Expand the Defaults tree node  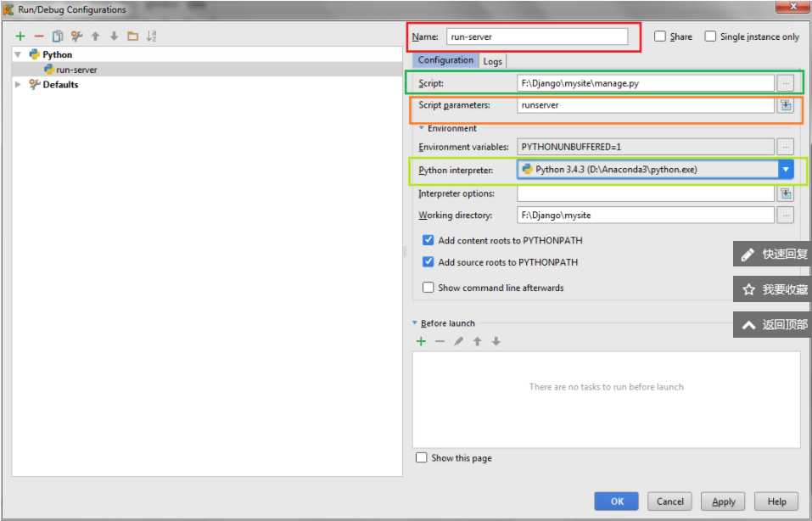pos(18,84)
